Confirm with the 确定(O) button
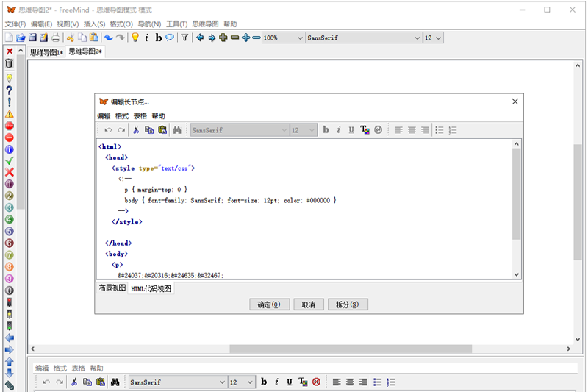The image size is (588, 392). (269, 304)
